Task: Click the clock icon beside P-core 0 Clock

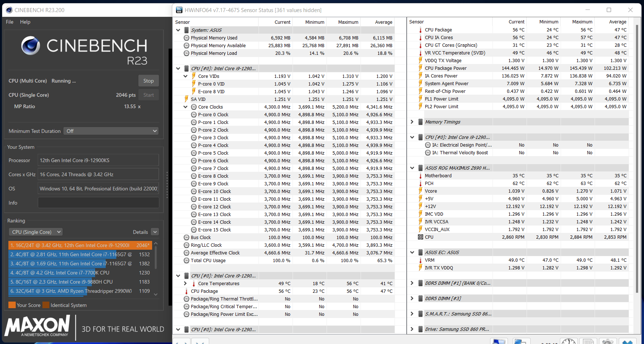Action: pyautogui.click(x=194, y=115)
